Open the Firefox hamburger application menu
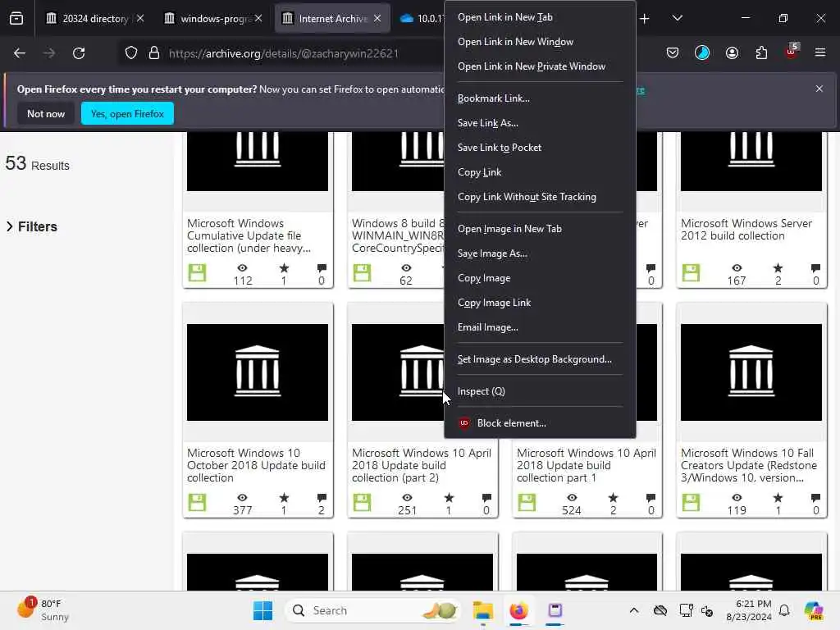The width and height of the screenshot is (840, 630). click(x=820, y=52)
